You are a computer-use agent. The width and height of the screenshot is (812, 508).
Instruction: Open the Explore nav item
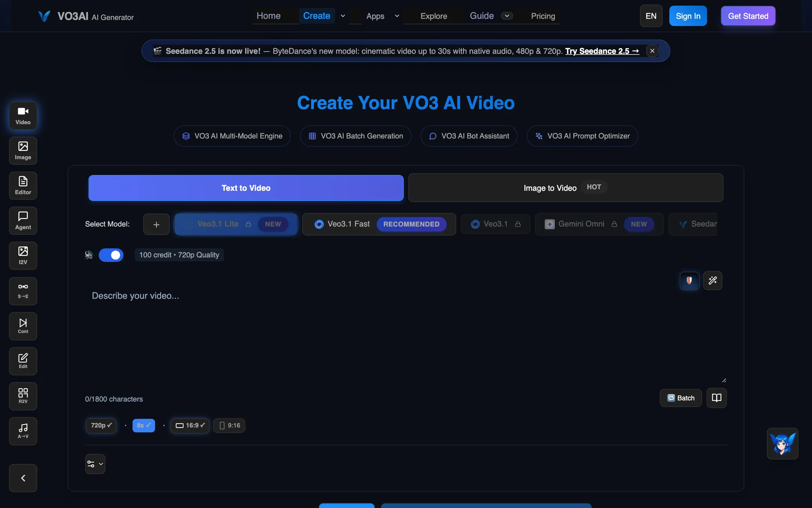tap(434, 16)
